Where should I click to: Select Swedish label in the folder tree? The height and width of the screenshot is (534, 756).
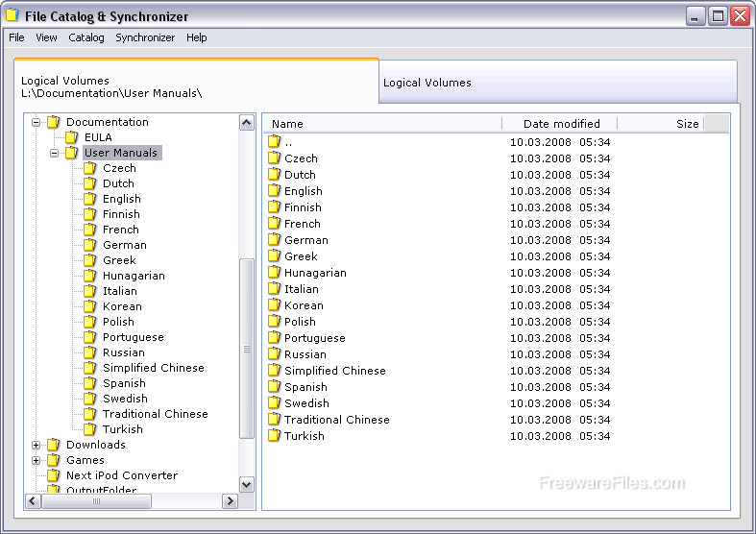pos(125,399)
